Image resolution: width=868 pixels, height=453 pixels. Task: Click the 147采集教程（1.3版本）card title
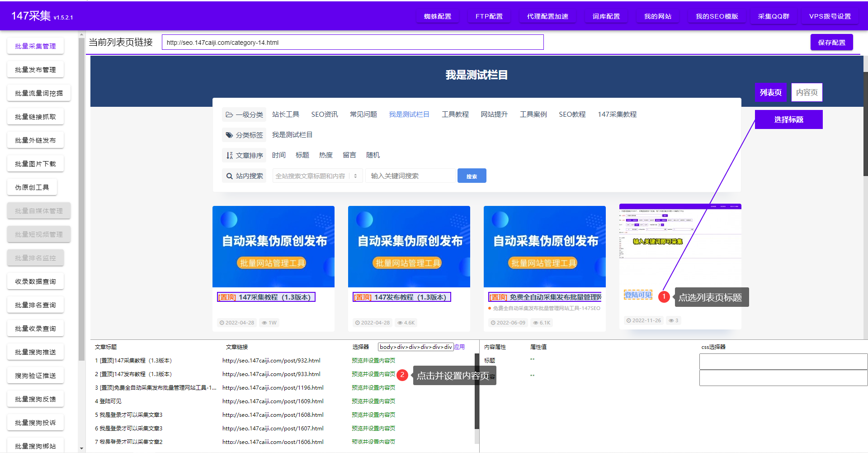(x=266, y=297)
